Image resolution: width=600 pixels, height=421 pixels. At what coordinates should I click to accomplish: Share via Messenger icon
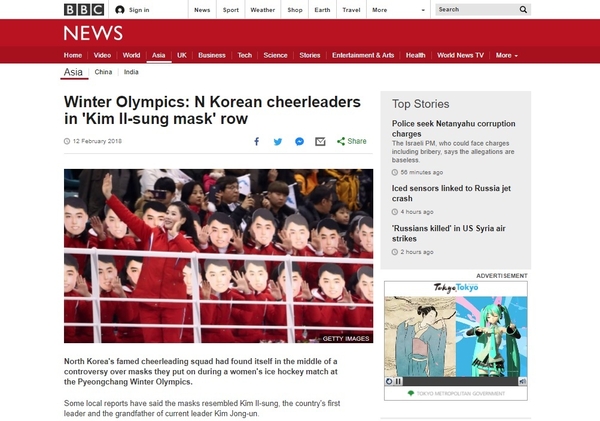pyautogui.click(x=299, y=142)
